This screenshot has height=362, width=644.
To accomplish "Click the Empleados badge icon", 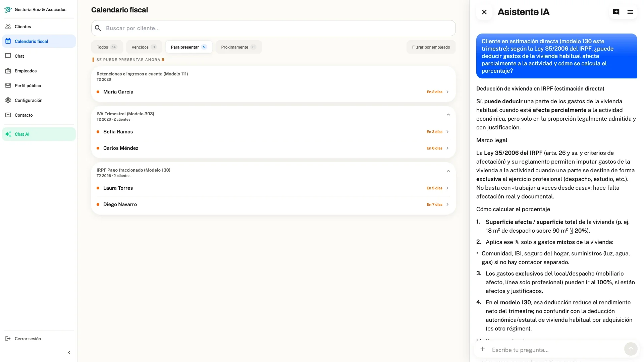I will (8, 71).
